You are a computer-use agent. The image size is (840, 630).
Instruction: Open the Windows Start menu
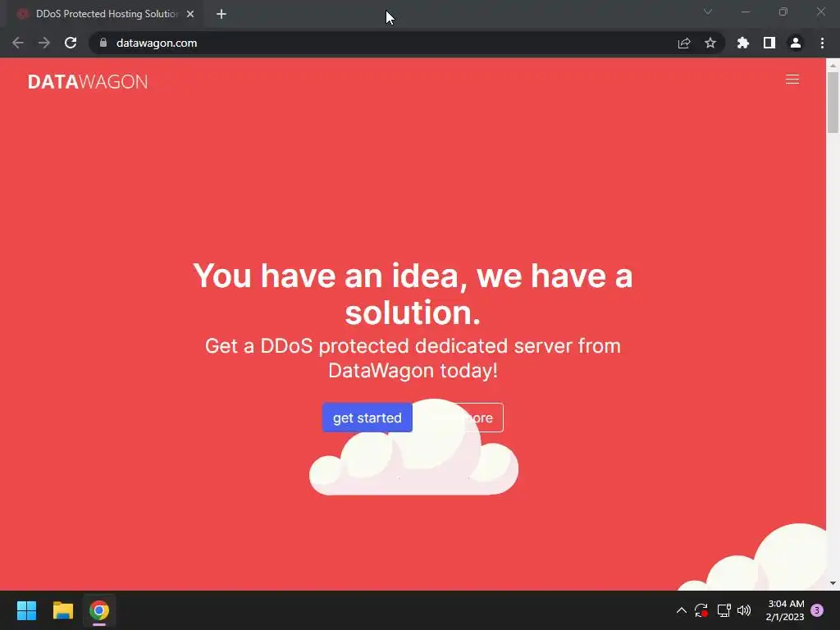click(x=26, y=610)
